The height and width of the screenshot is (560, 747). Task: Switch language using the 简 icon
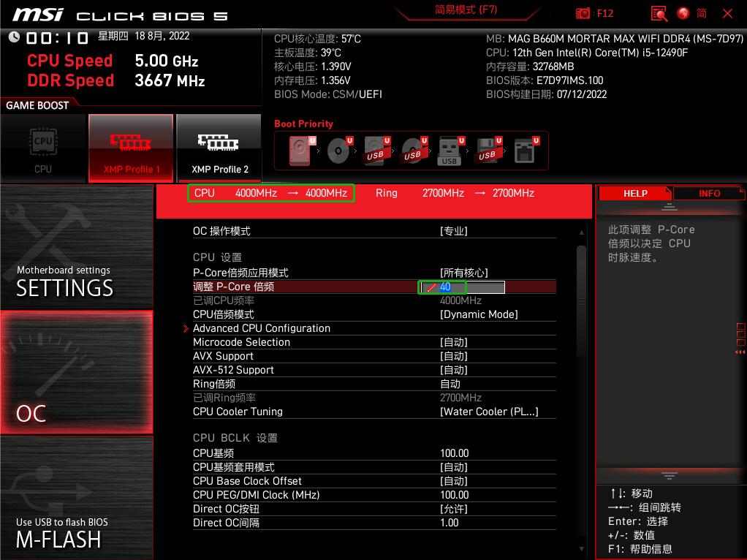point(703,12)
